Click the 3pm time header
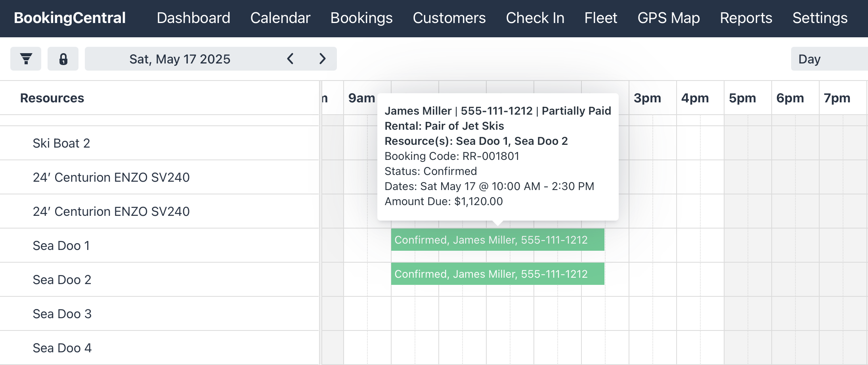868x365 pixels. pyautogui.click(x=647, y=98)
